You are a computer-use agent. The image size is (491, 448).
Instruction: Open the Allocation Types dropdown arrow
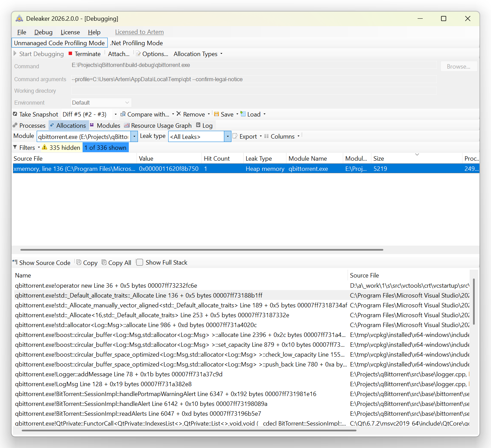tap(222, 54)
